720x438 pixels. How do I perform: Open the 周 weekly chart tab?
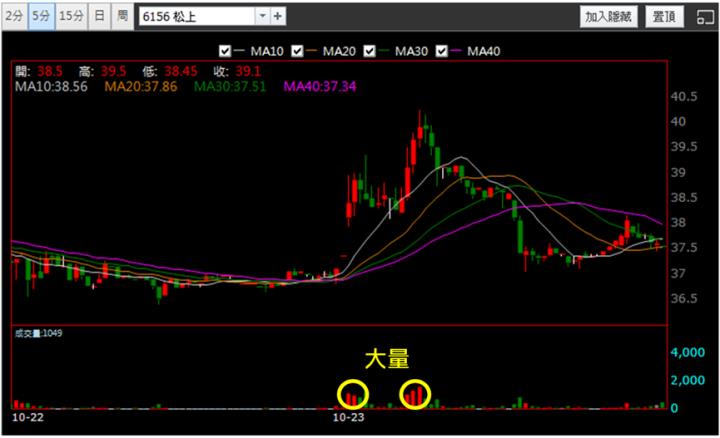tap(123, 16)
